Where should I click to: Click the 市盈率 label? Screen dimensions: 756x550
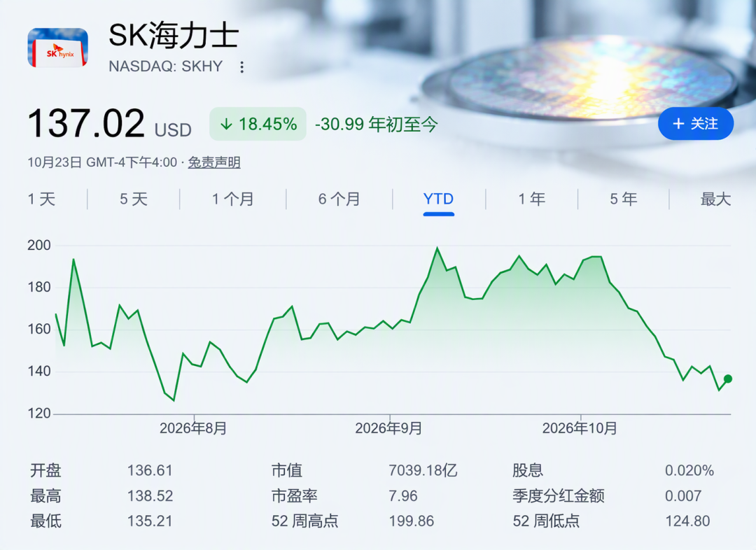click(295, 496)
